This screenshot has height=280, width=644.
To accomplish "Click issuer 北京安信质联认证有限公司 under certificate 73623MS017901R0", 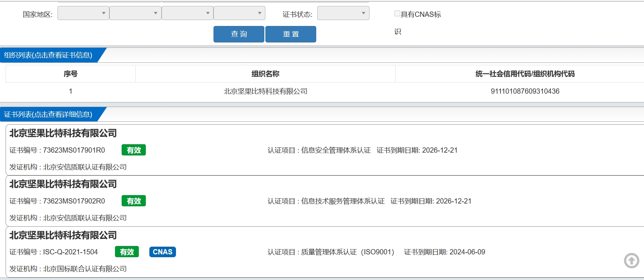I will pos(85,167).
